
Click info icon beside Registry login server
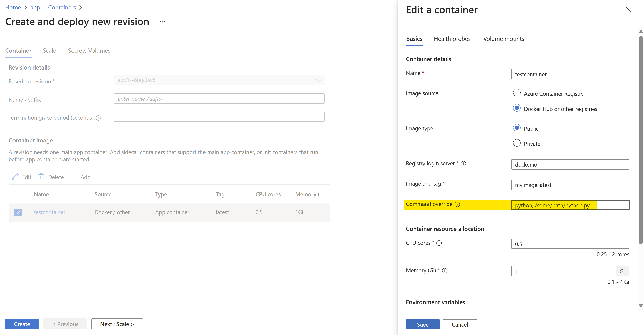tap(463, 164)
